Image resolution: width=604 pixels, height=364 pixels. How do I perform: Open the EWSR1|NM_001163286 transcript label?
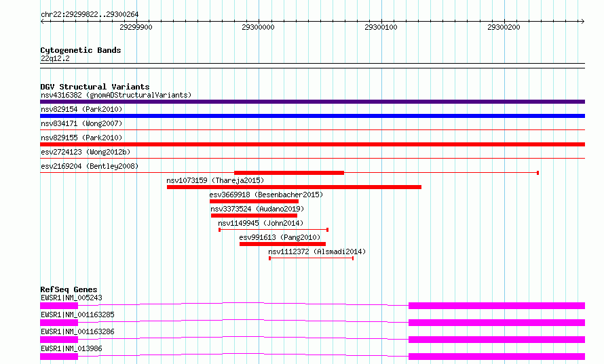(x=77, y=331)
